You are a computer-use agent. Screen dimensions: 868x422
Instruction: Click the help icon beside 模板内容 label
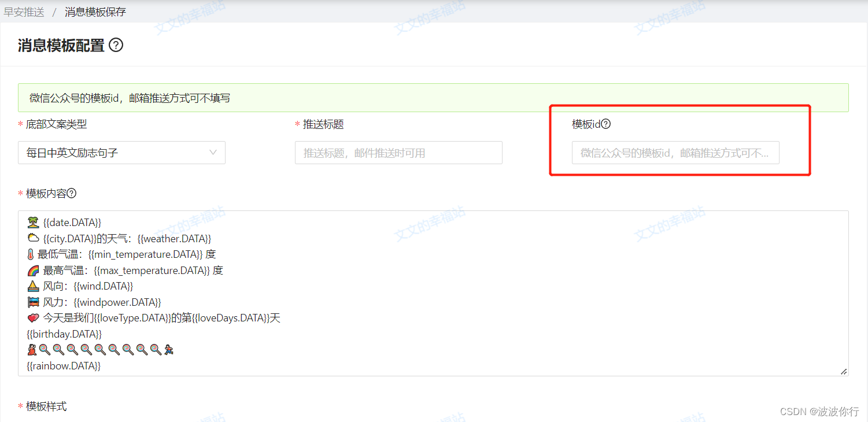(x=72, y=193)
